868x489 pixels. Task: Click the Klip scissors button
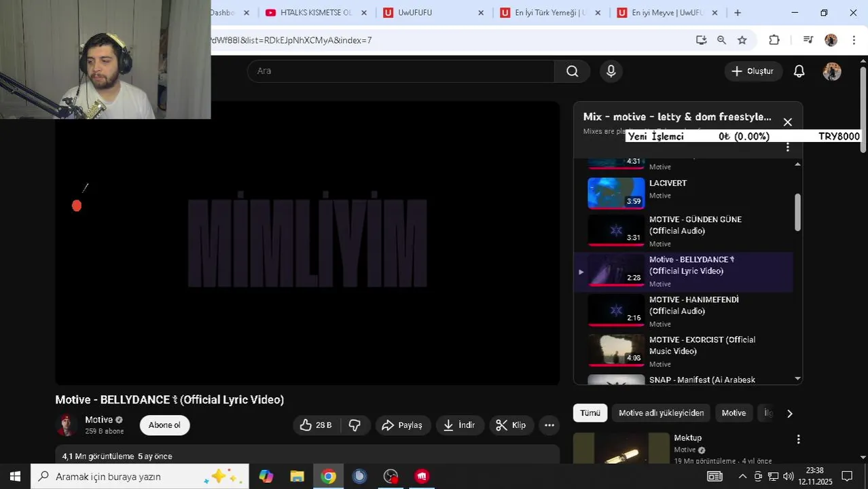pos(511,425)
